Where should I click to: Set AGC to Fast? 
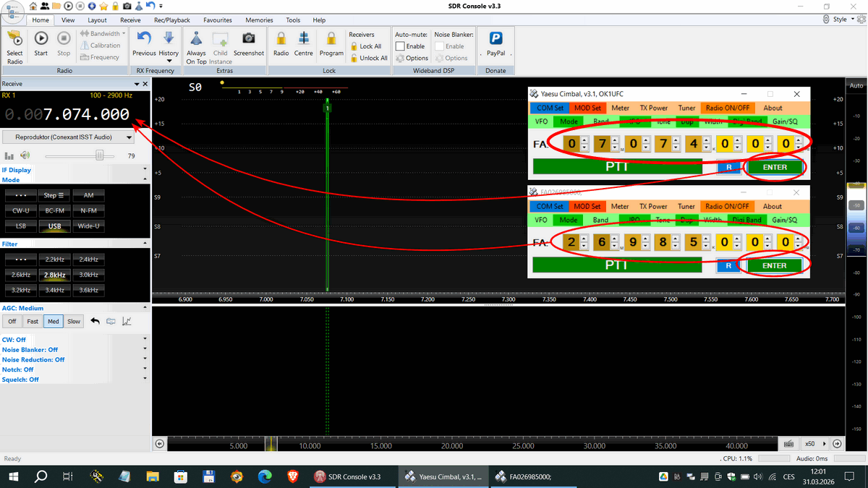(x=33, y=322)
